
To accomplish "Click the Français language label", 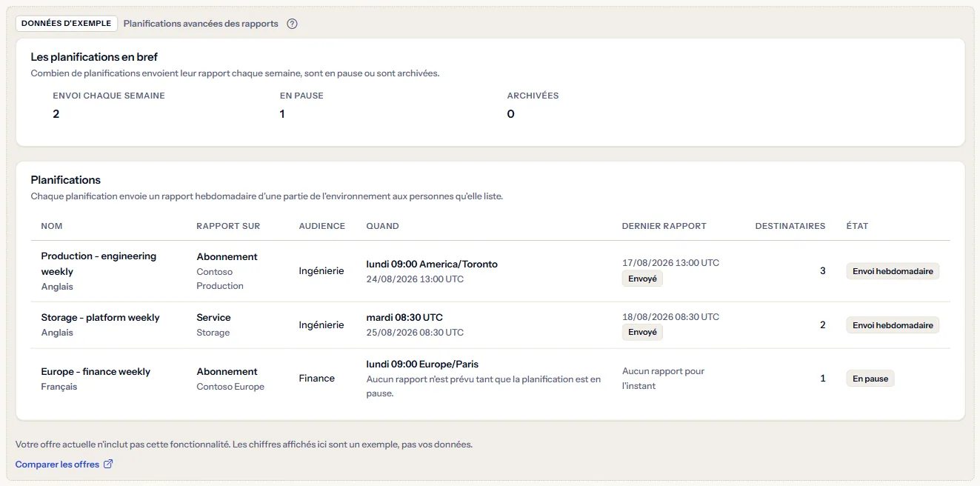I will [x=59, y=387].
